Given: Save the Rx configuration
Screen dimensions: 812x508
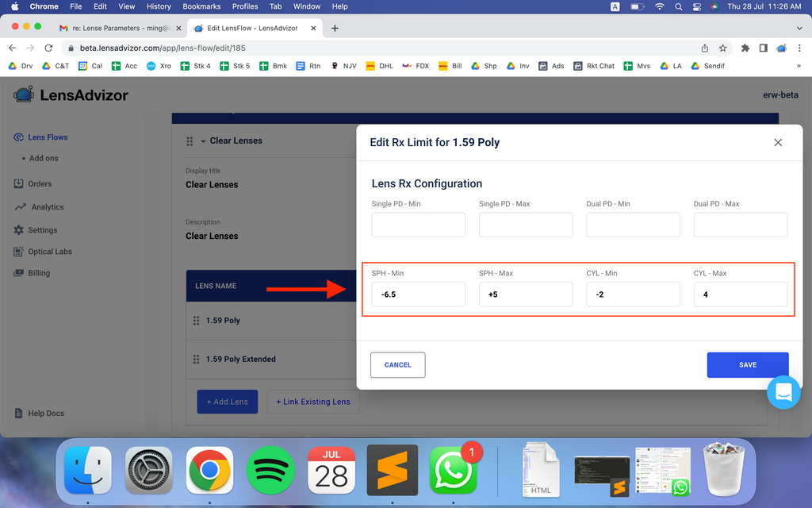Looking at the screenshot, I should pyautogui.click(x=747, y=365).
